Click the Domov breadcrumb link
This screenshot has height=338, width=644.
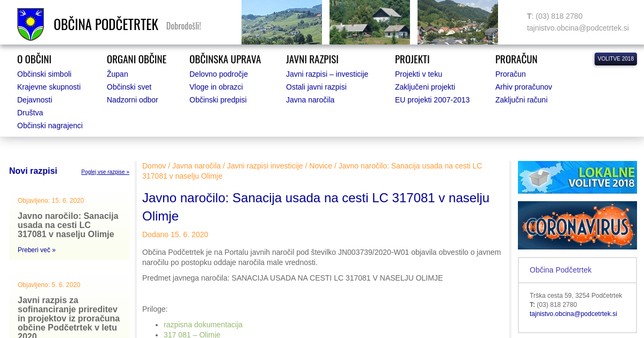pyautogui.click(x=154, y=166)
